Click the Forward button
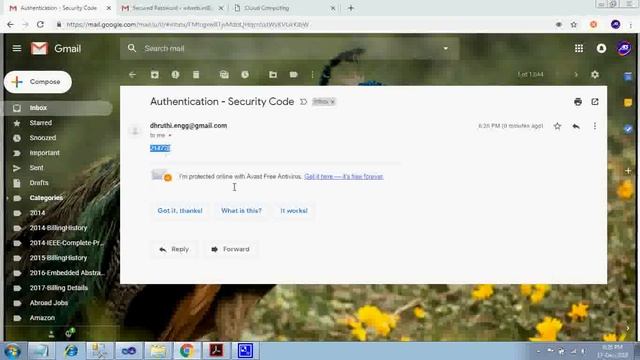The height and width of the screenshot is (360, 640). pyautogui.click(x=231, y=249)
